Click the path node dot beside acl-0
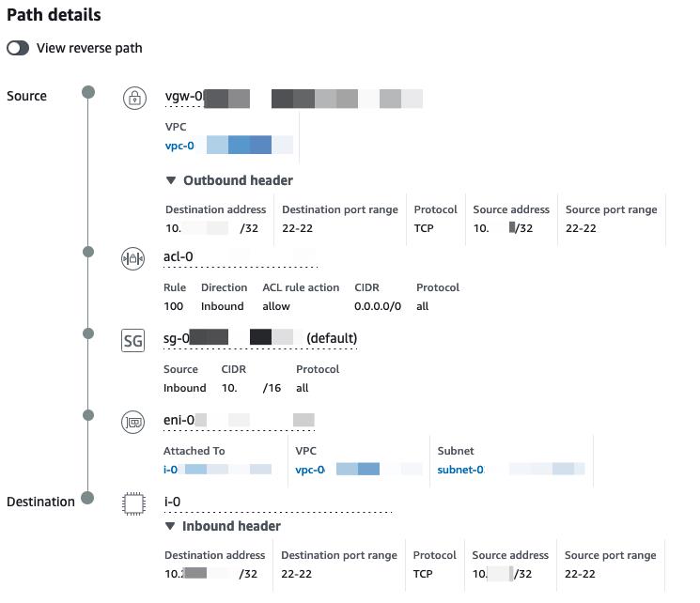700x603 pixels. tap(88, 252)
